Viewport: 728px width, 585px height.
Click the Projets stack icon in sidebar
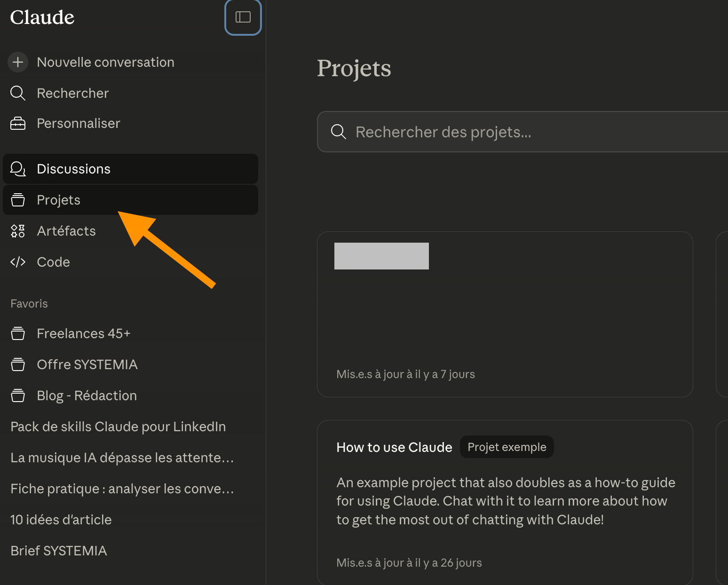18,200
